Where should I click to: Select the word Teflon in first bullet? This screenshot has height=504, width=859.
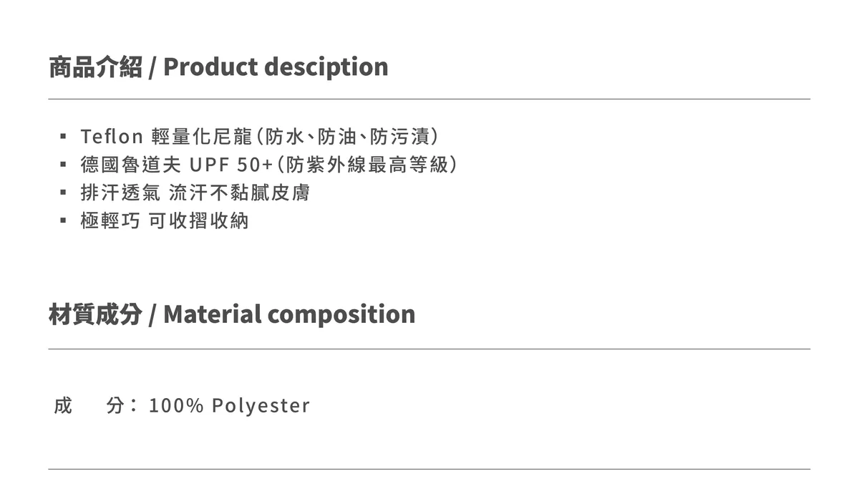pyautogui.click(x=112, y=136)
